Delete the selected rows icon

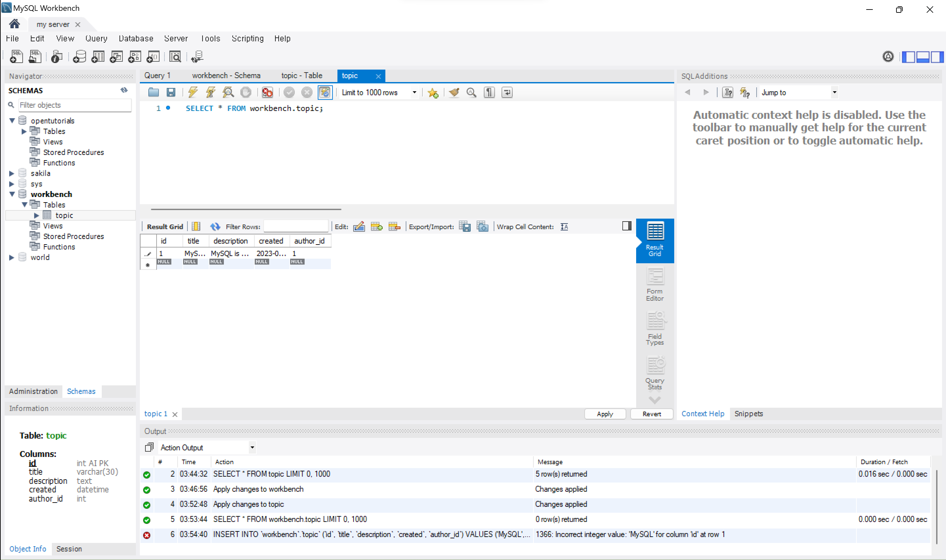click(394, 226)
